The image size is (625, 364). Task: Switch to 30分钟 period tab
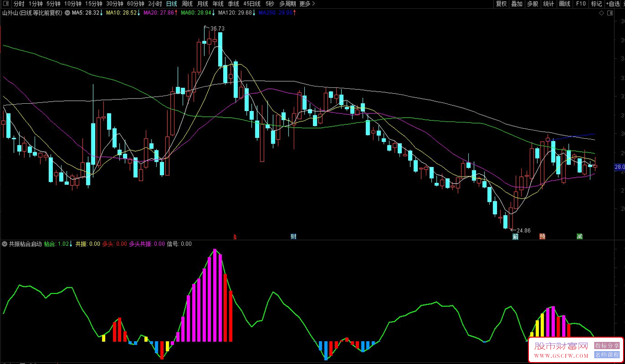point(115,3)
